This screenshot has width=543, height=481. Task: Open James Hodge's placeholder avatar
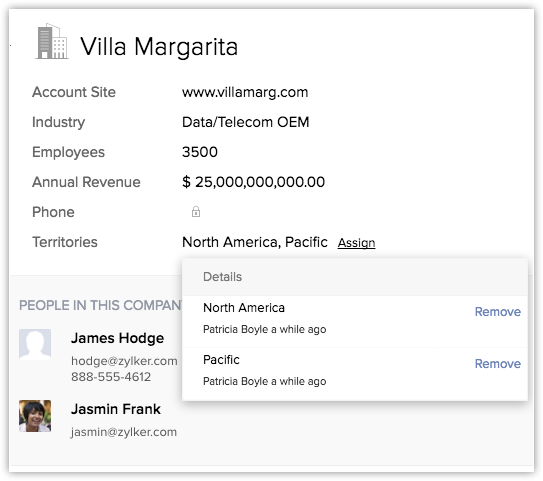point(35,345)
